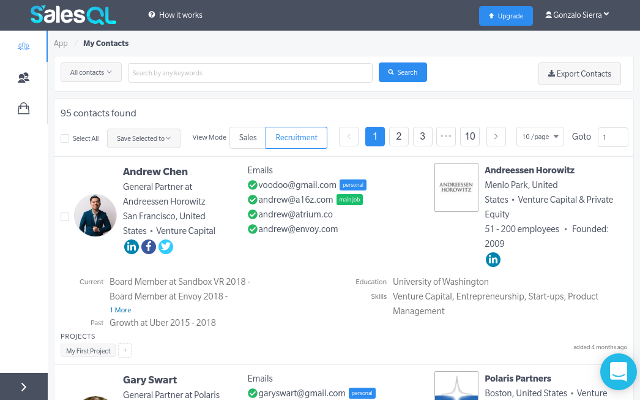This screenshot has width=640, height=400.
Task: Open the shopping bag icon in sidebar
Action: [x=23, y=108]
